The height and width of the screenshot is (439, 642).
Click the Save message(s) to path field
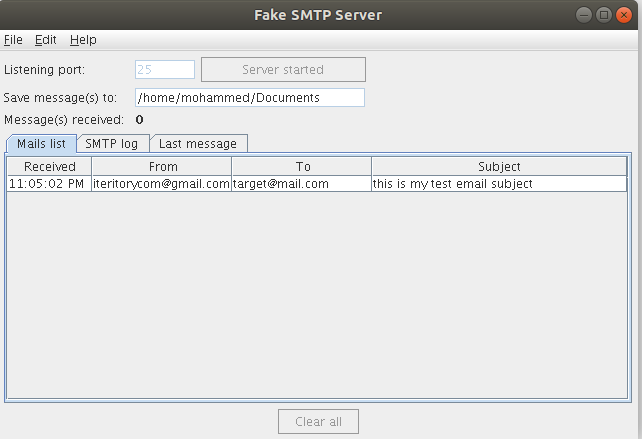coord(250,98)
